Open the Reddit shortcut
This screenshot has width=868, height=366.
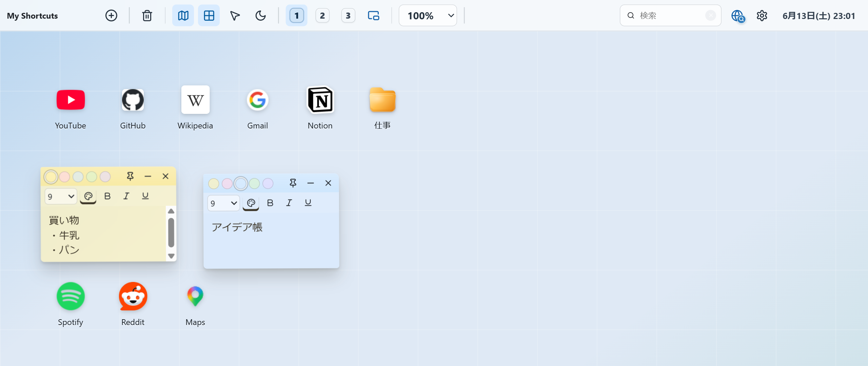(x=133, y=305)
